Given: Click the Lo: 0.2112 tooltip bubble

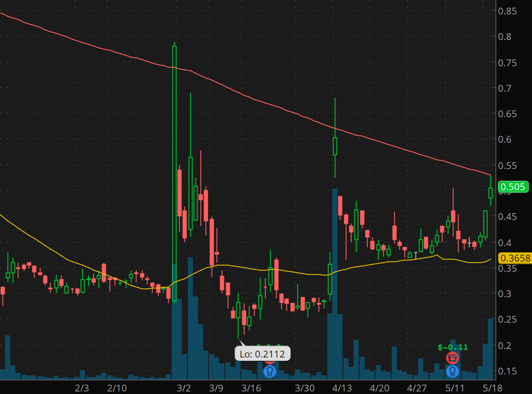Looking at the screenshot, I should [263, 353].
